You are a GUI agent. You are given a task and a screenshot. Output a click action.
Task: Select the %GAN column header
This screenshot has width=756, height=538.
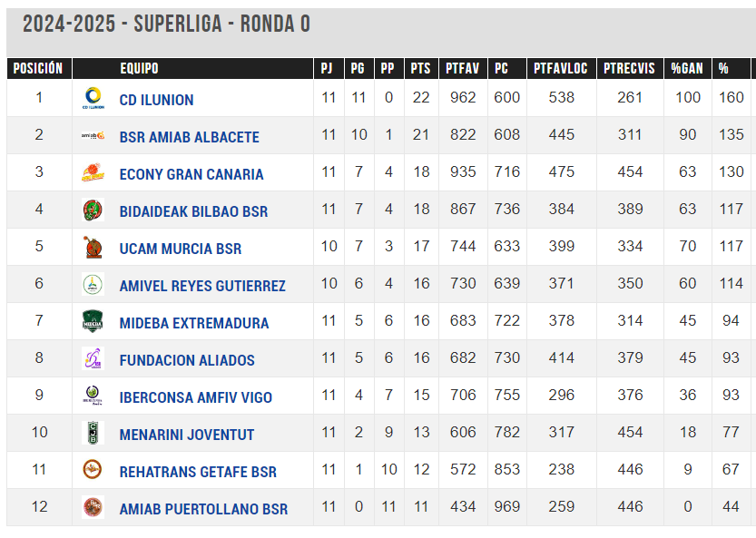click(x=688, y=68)
